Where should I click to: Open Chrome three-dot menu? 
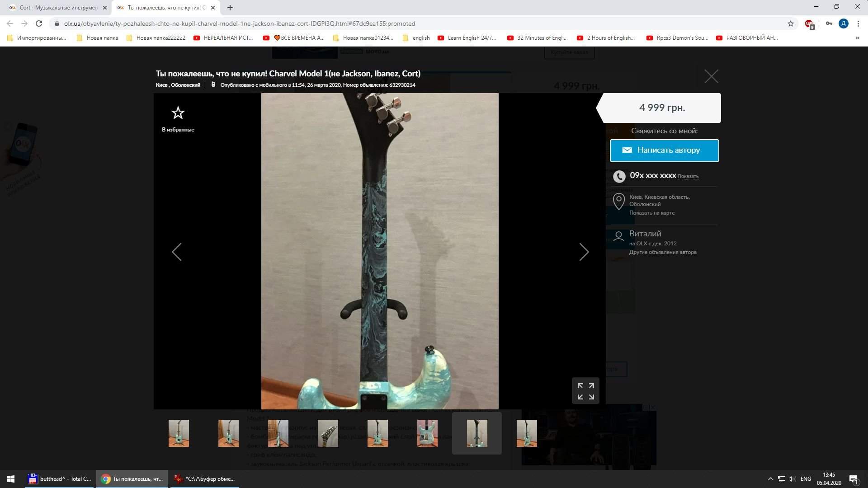point(858,23)
